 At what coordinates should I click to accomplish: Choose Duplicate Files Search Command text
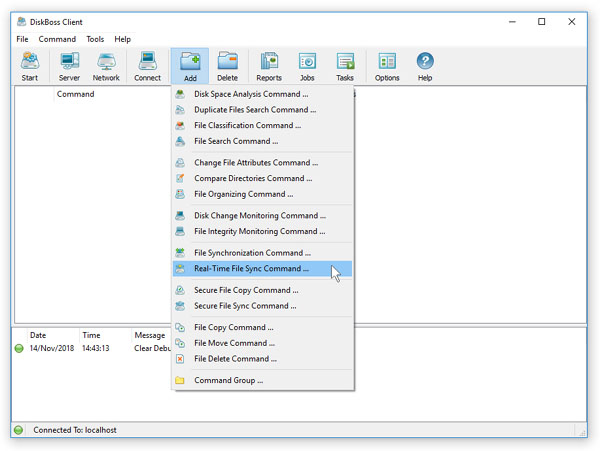(x=255, y=110)
